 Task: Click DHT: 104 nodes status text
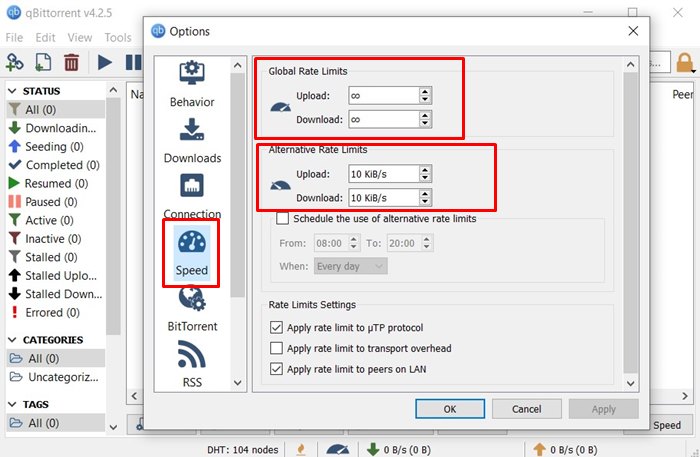point(242,449)
